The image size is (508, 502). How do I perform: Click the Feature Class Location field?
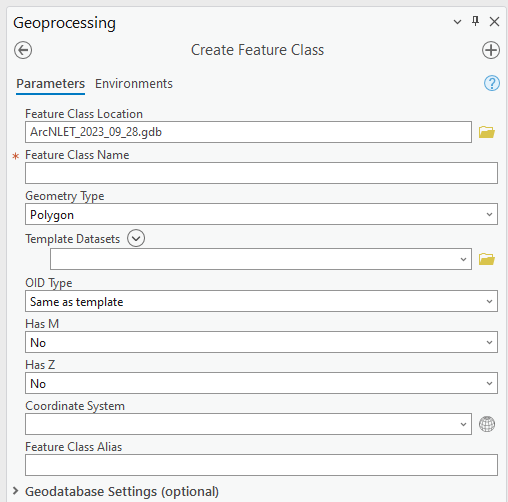click(248, 132)
